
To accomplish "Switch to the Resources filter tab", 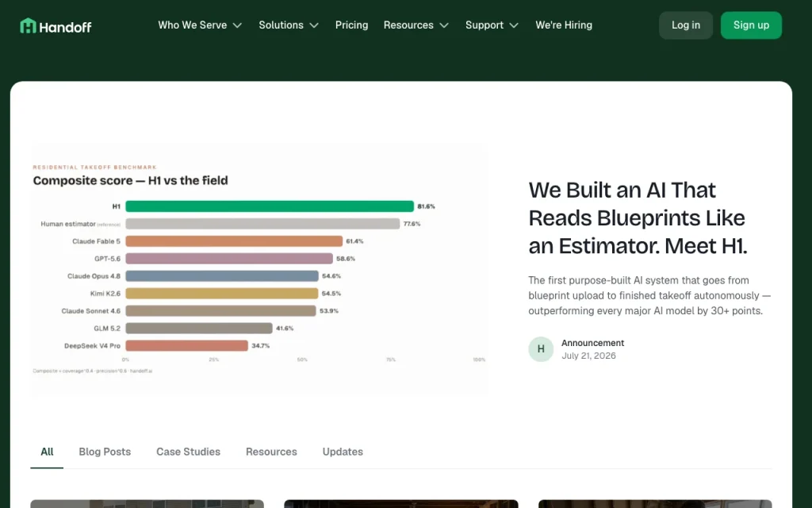I will point(271,452).
